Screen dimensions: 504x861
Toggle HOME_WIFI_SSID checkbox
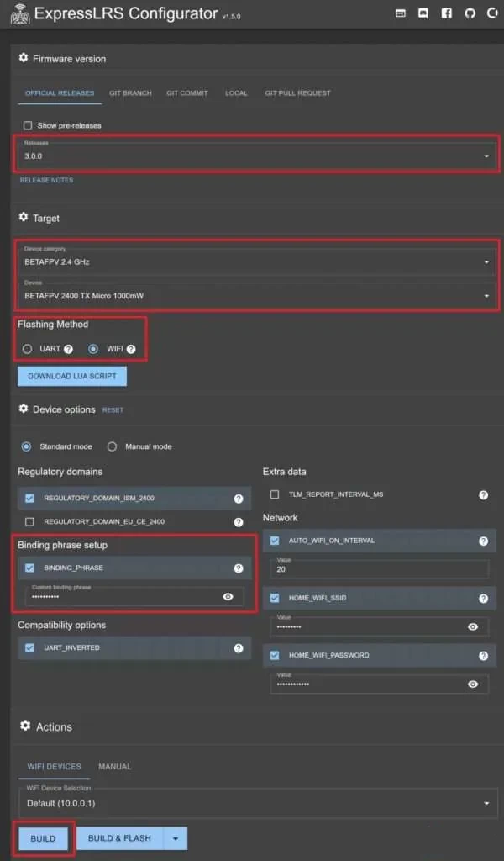point(275,598)
